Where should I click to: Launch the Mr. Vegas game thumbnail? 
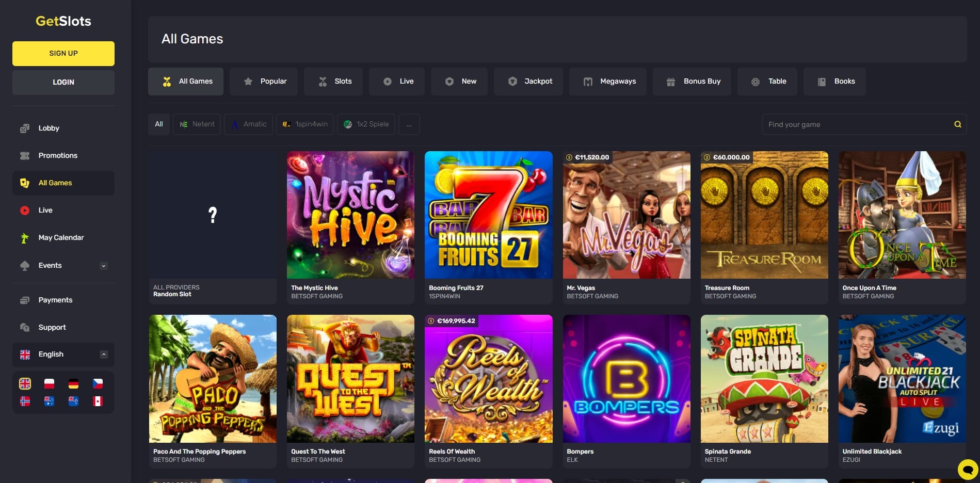(x=626, y=215)
